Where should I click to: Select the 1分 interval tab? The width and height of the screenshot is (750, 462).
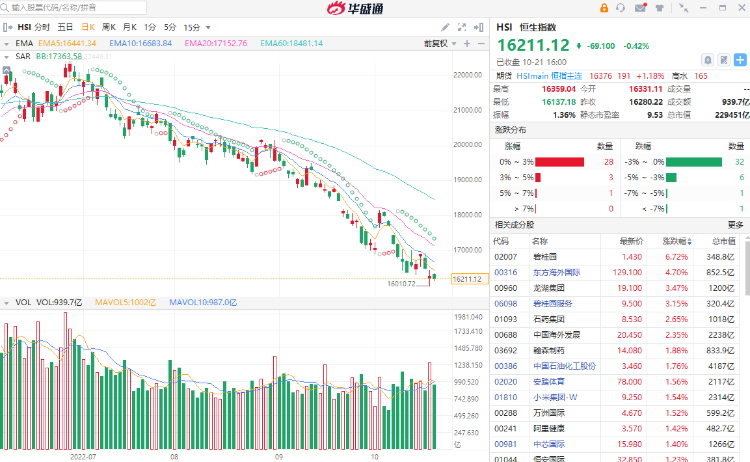(150, 27)
